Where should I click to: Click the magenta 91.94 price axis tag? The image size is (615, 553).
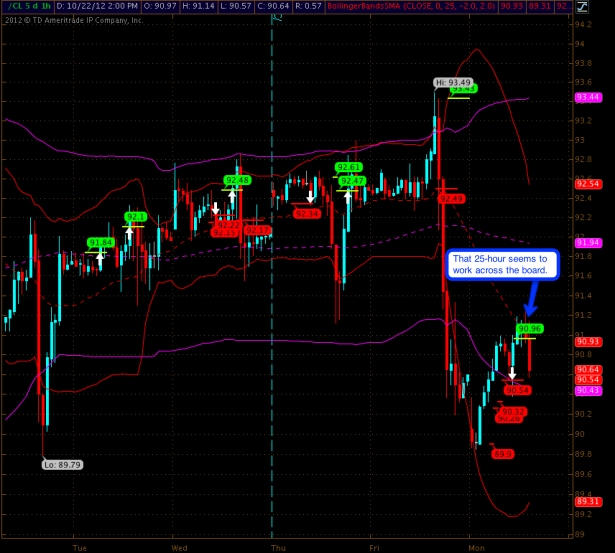[588, 243]
